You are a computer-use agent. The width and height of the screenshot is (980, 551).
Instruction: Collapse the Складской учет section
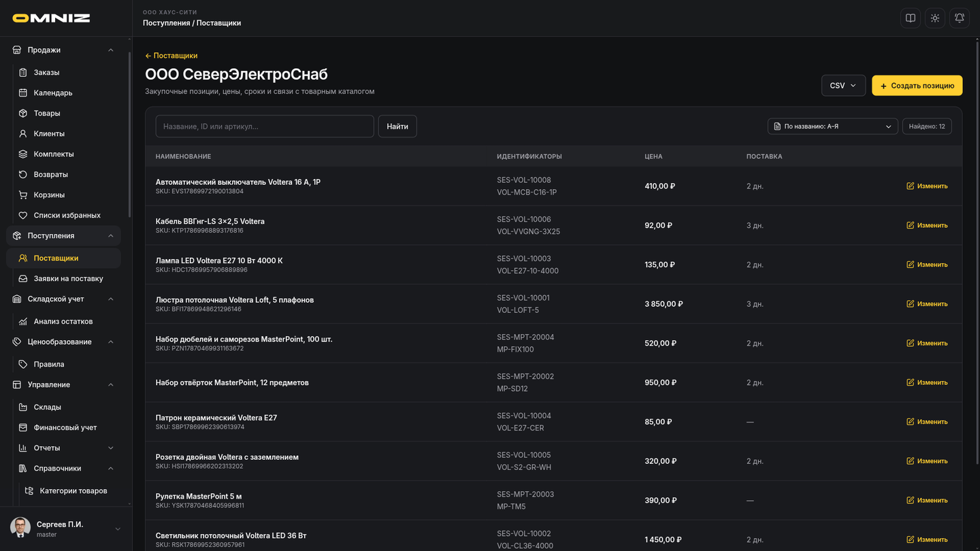pyautogui.click(x=111, y=299)
